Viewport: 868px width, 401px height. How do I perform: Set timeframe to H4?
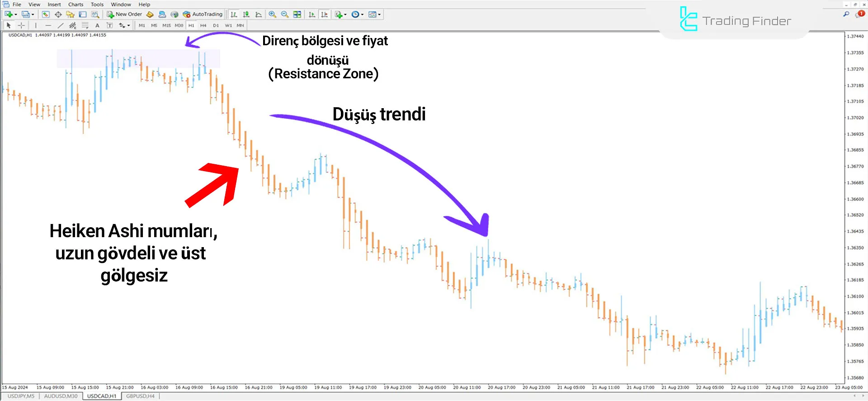(x=203, y=25)
